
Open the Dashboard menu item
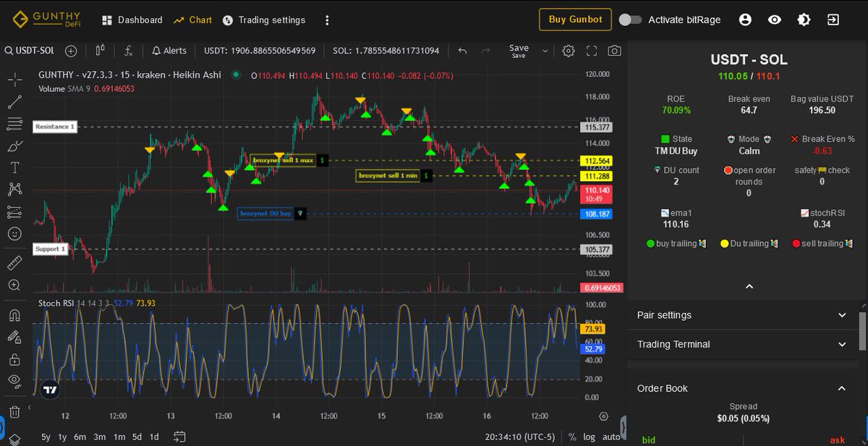click(132, 20)
